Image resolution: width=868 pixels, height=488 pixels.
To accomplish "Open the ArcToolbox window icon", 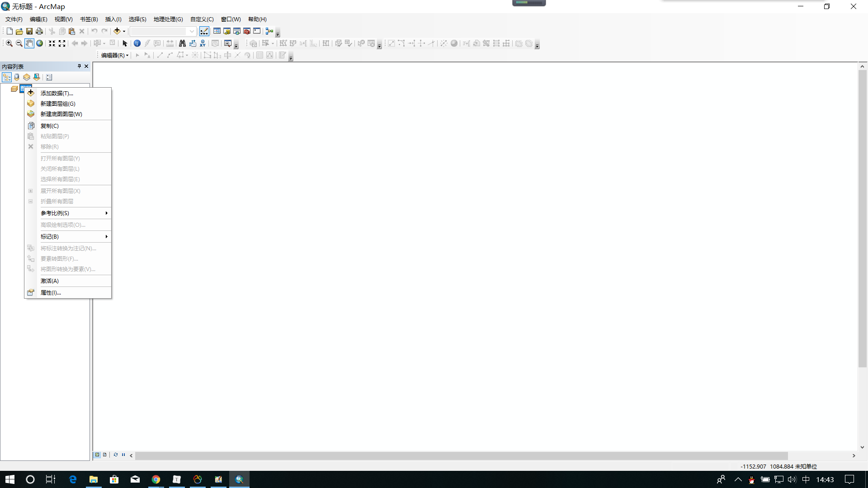I will (x=247, y=31).
